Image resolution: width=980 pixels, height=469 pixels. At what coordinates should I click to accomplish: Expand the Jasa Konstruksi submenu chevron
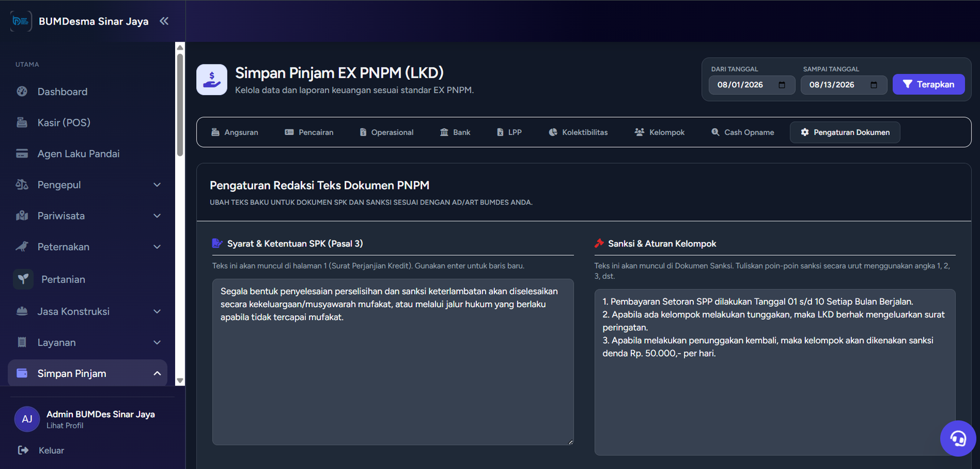point(157,311)
